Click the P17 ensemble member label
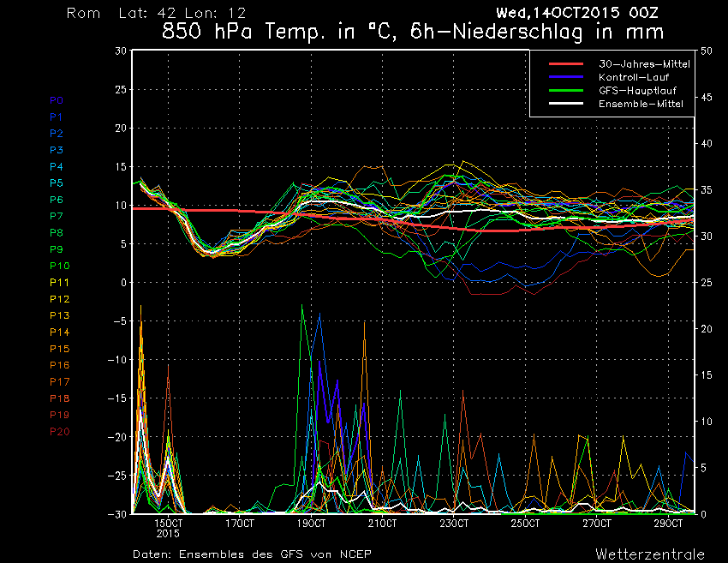This screenshot has width=728, height=563. click(x=60, y=382)
